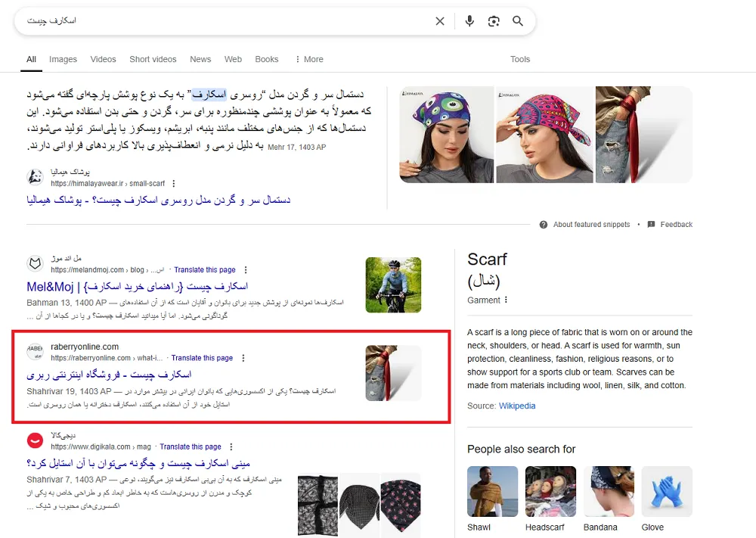Open the thumbnail on the raberryonline result

coord(393,373)
